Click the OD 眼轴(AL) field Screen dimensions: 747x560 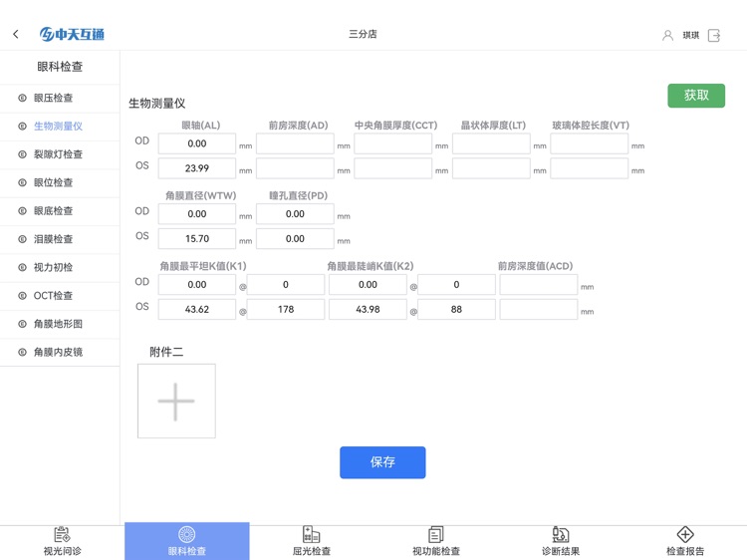click(197, 143)
